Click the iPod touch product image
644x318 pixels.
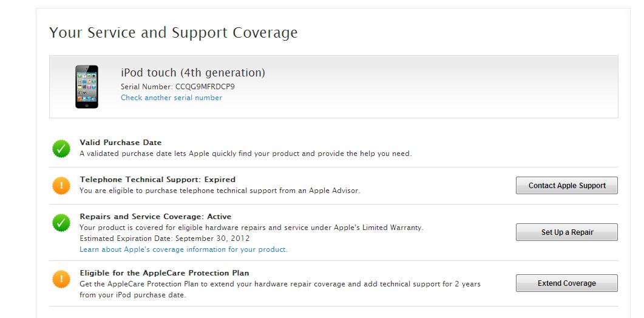click(87, 87)
